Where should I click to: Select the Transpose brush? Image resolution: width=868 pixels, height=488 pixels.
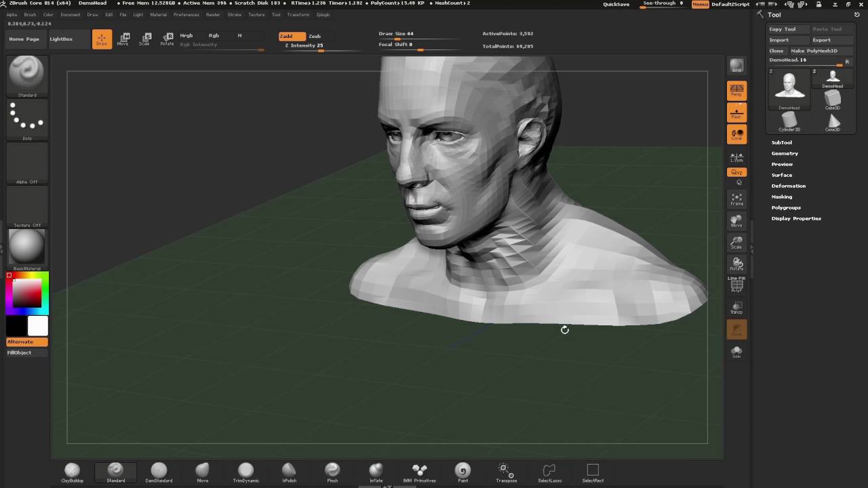[x=506, y=472]
